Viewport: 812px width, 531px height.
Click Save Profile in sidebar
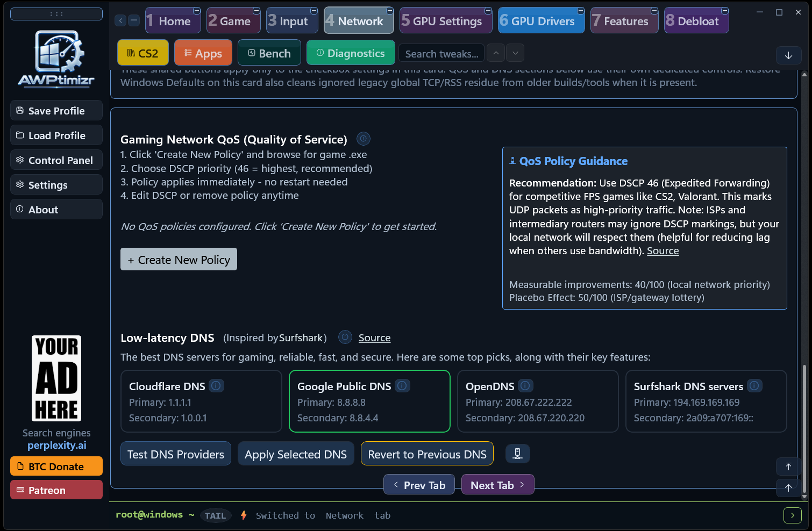click(56, 110)
